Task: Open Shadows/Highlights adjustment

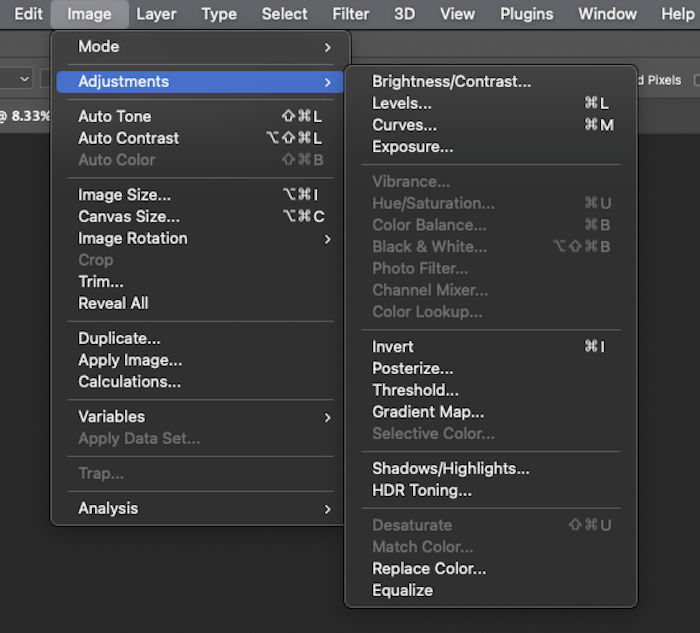Action: click(x=491, y=469)
